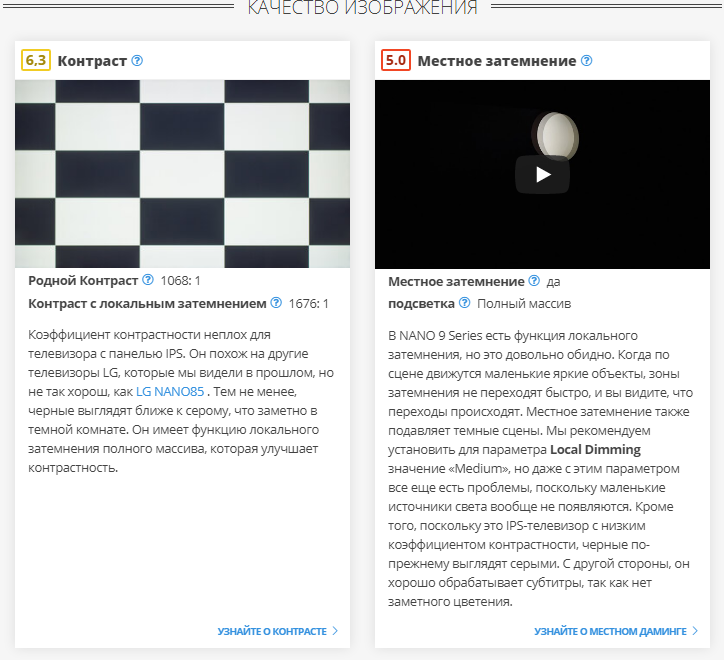
Task: Click chevron arrow after УЗНАЙТЕ О КОНТРАСТЕ
Action: [335, 632]
